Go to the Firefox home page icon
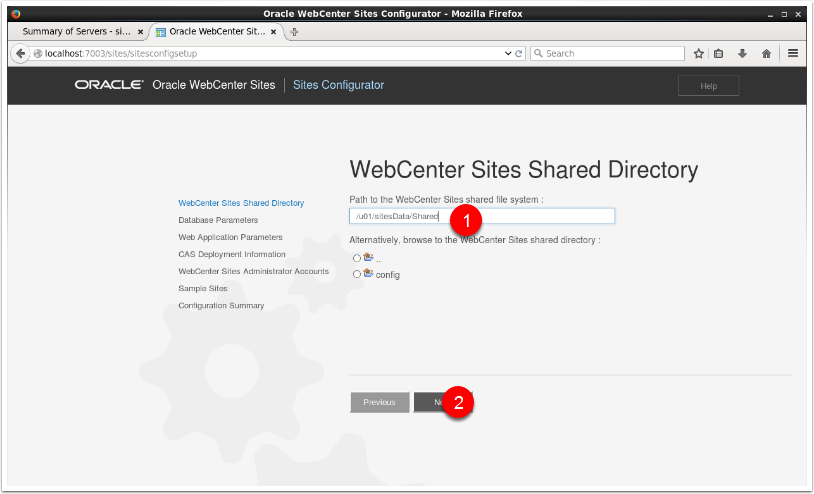Screen dimensions: 814x494 [766, 53]
